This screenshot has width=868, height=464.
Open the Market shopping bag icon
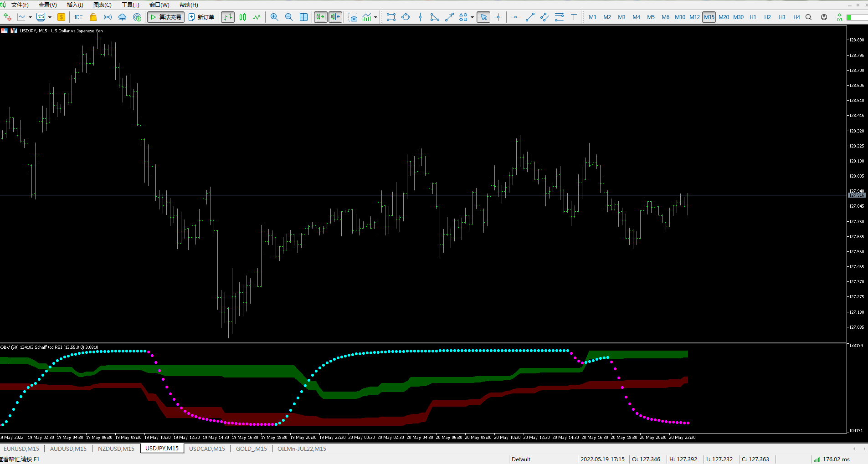93,17
